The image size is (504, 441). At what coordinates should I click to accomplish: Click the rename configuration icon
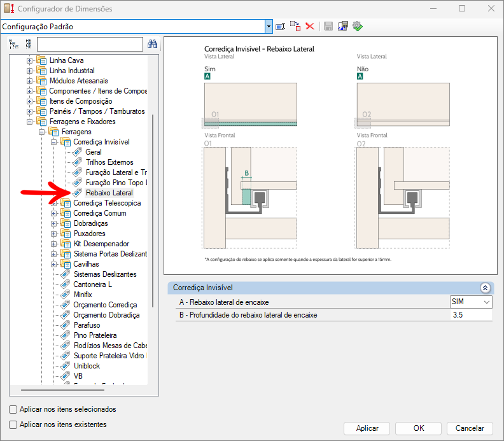[280, 26]
